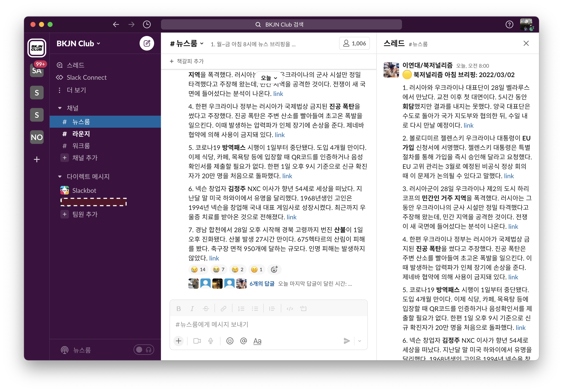The image size is (563, 392).
Task: Toggle the huddle headphones switch
Action: [x=144, y=350]
